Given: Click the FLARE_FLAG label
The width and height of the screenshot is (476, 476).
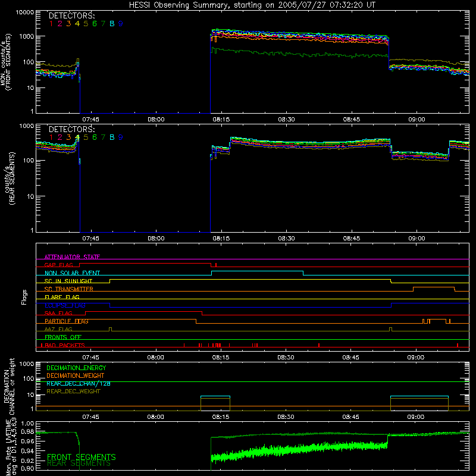Looking at the screenshot, I should point(62,297).
